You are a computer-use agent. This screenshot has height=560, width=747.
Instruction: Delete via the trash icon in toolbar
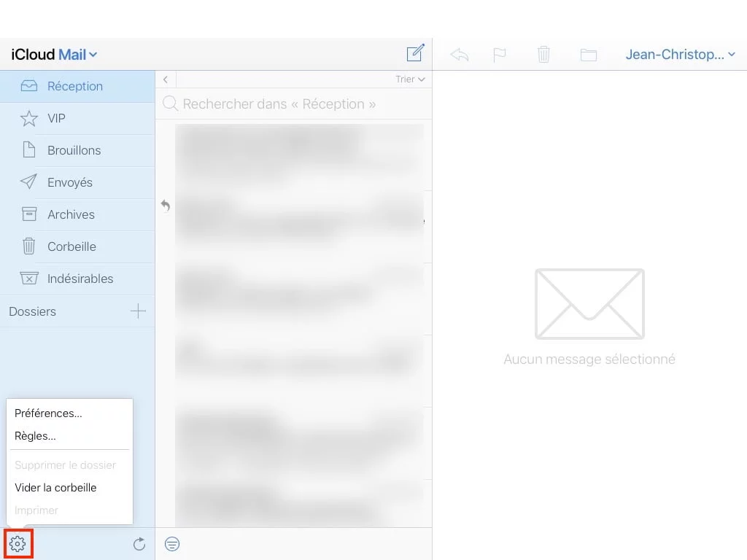[543, 53]
